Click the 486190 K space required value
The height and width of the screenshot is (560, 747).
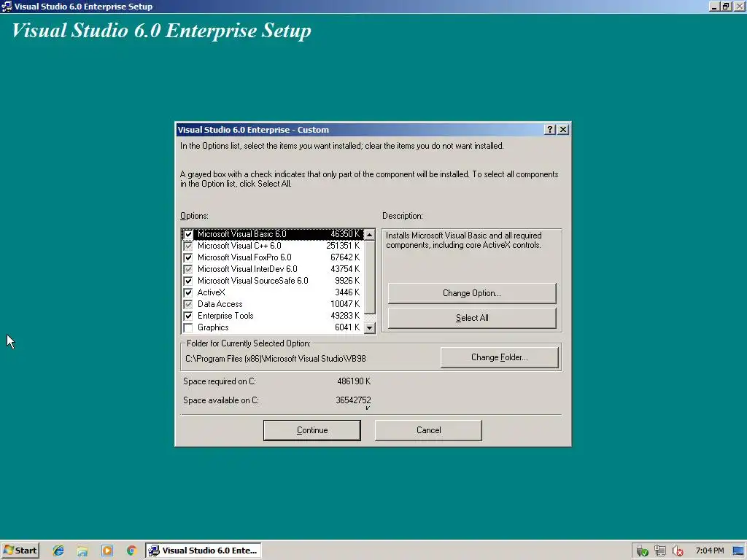click(354, 381)
